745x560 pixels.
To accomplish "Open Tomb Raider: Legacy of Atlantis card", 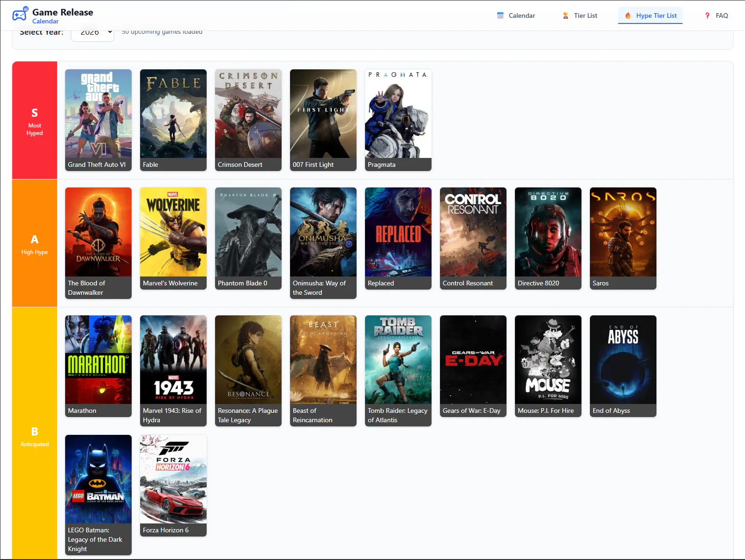I will [x=398, y=371].
